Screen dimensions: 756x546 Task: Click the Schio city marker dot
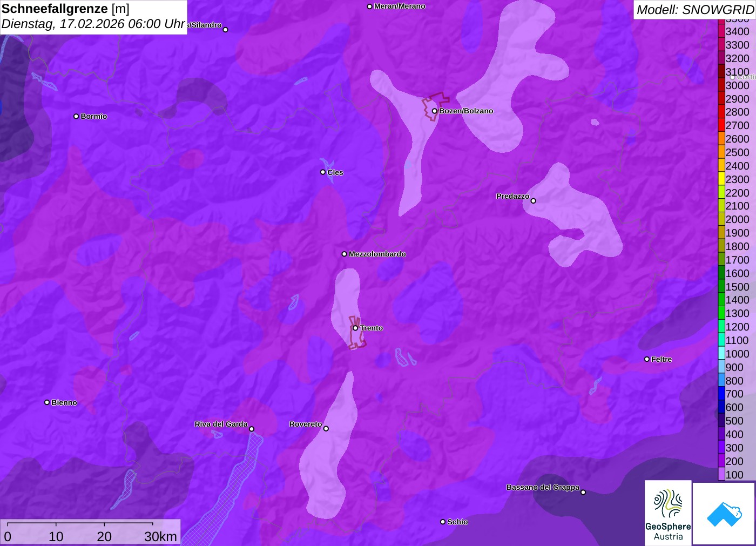(443, 522)
